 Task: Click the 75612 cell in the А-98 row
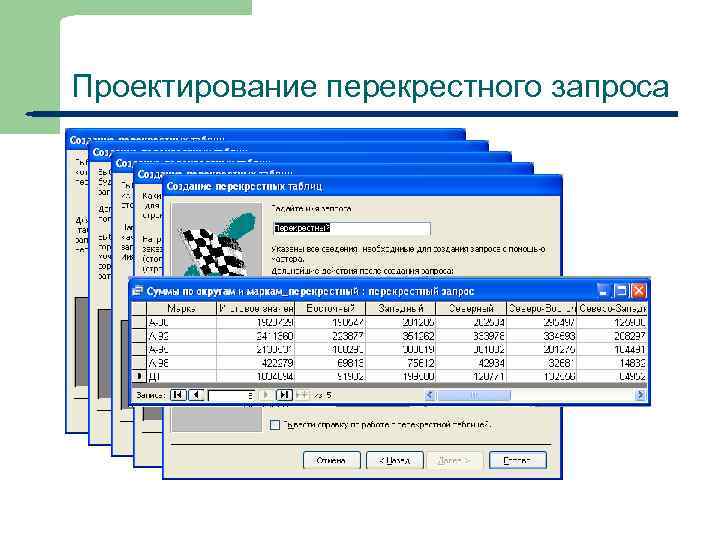[x=401, y=363]
